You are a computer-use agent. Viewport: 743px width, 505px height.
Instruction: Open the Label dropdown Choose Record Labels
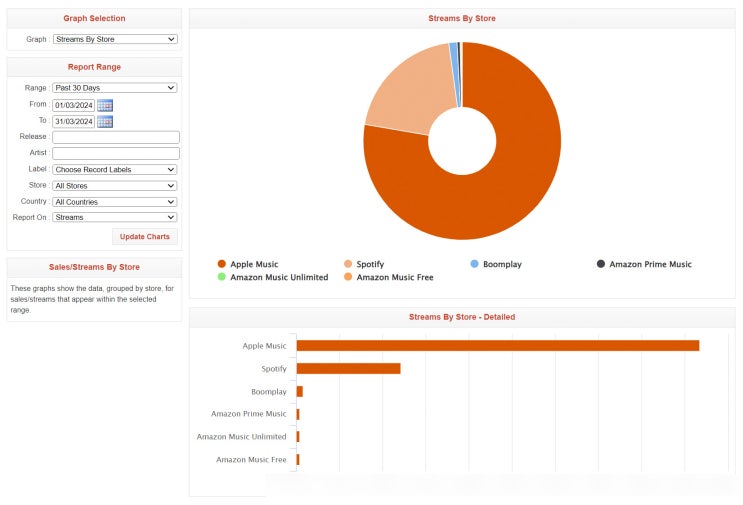115,170
